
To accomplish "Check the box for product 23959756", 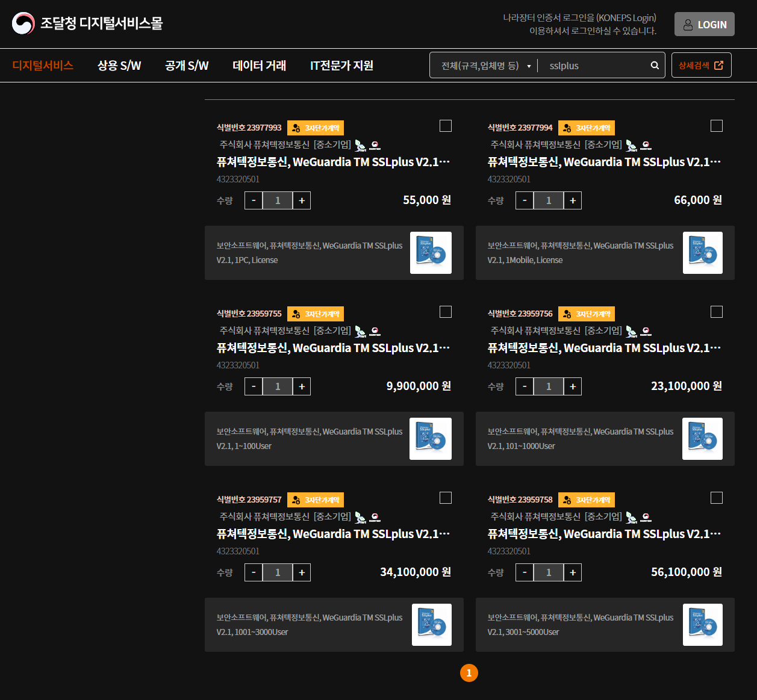I will coord(717,312).
